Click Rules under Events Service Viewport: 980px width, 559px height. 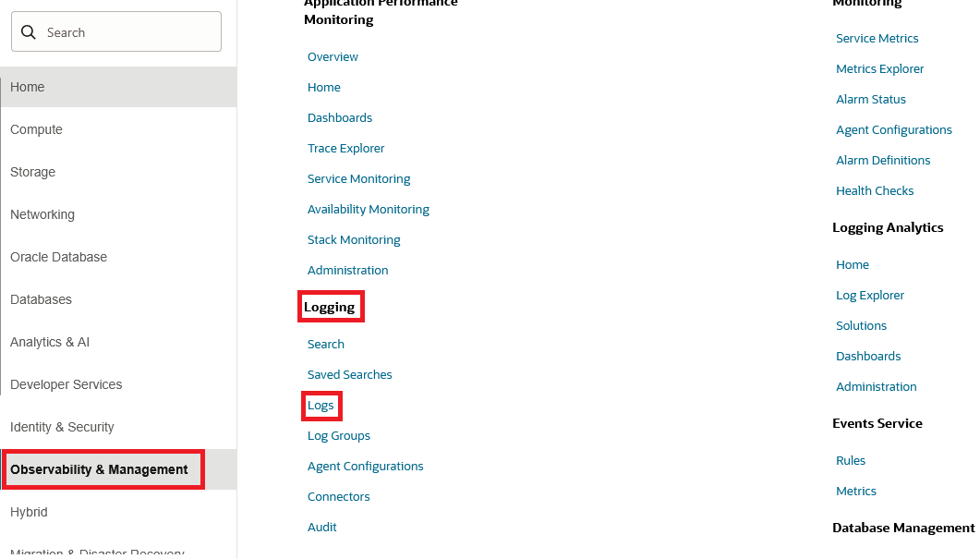pos(851,461)
